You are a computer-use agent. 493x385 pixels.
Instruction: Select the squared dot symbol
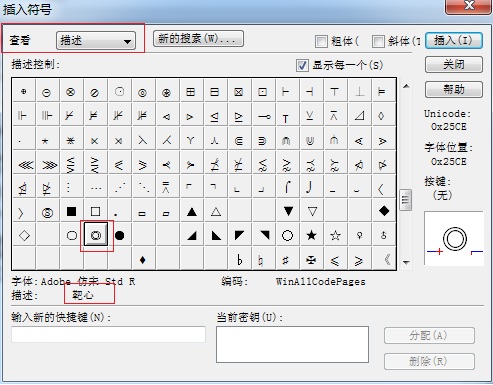pos(262,92)
